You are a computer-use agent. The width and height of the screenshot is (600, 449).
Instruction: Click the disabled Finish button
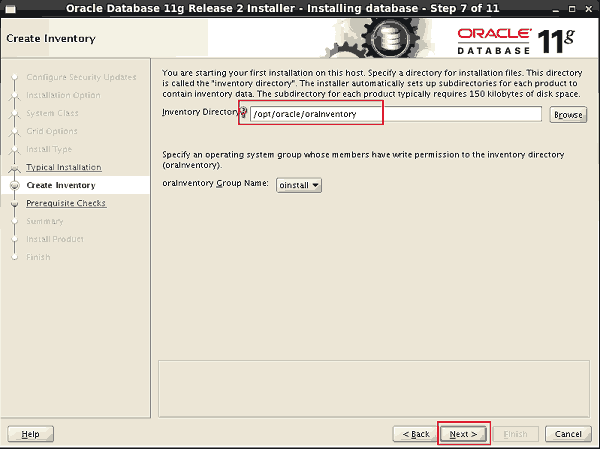tap(515, 434)
